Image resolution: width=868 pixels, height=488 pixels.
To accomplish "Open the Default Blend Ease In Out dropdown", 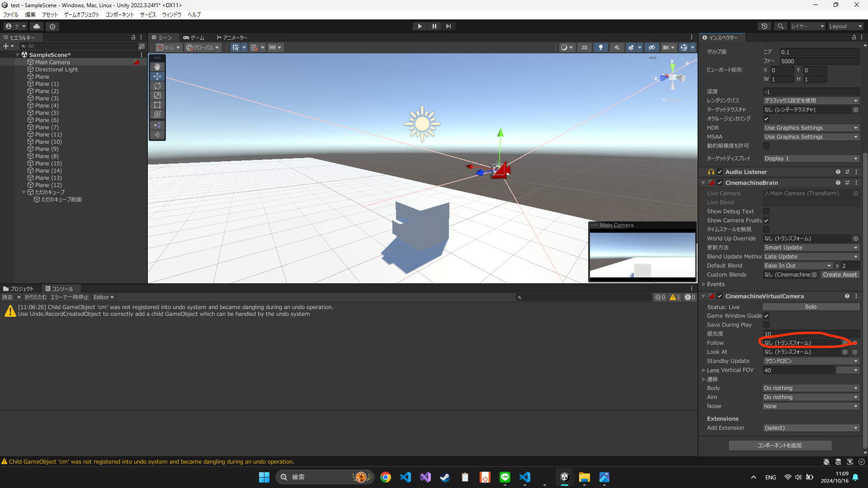I will [x=797, y=266].
